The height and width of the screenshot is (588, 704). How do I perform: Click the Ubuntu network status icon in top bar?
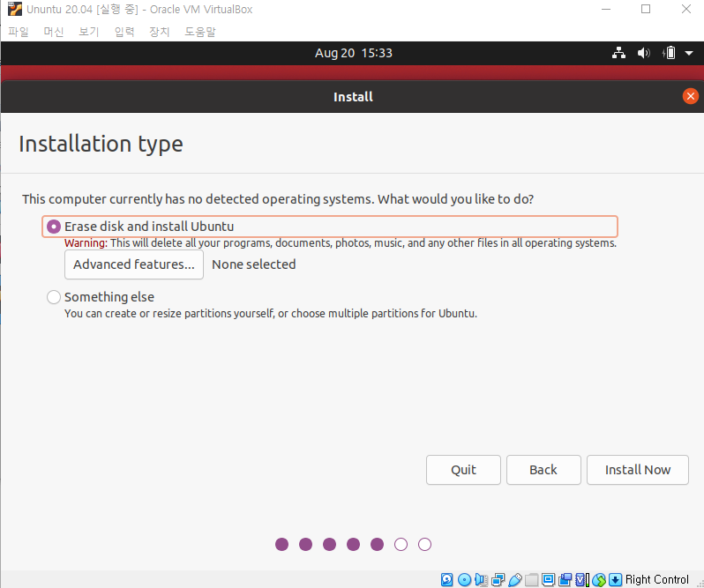point(618,53)
